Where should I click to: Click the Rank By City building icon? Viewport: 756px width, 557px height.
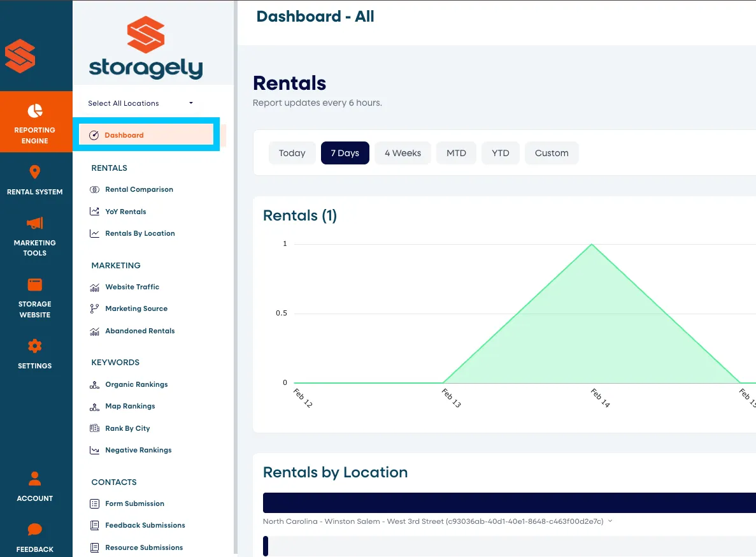click(94, 428)
